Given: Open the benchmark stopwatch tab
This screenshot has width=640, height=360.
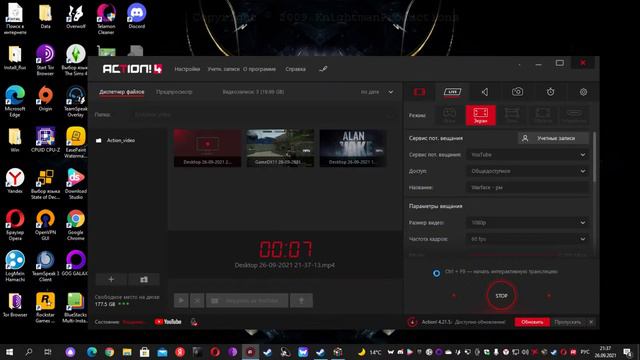Looking at the screenshot, I should tap(550, 92).
